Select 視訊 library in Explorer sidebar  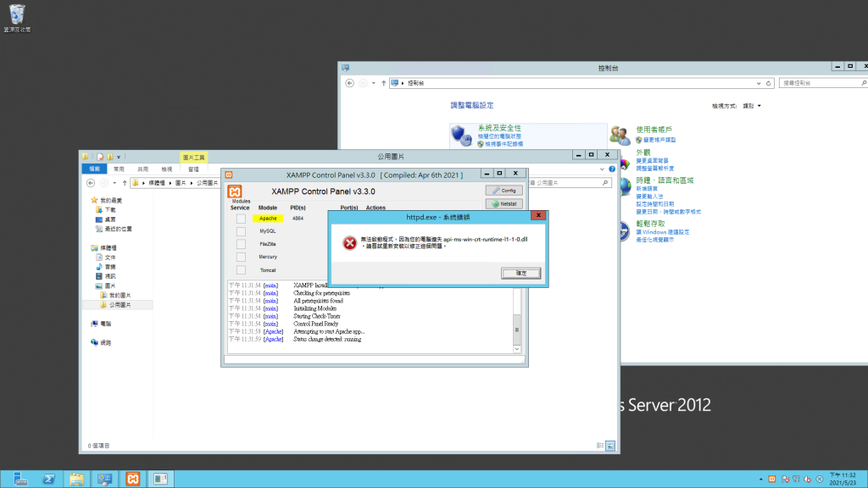[110, 276]
